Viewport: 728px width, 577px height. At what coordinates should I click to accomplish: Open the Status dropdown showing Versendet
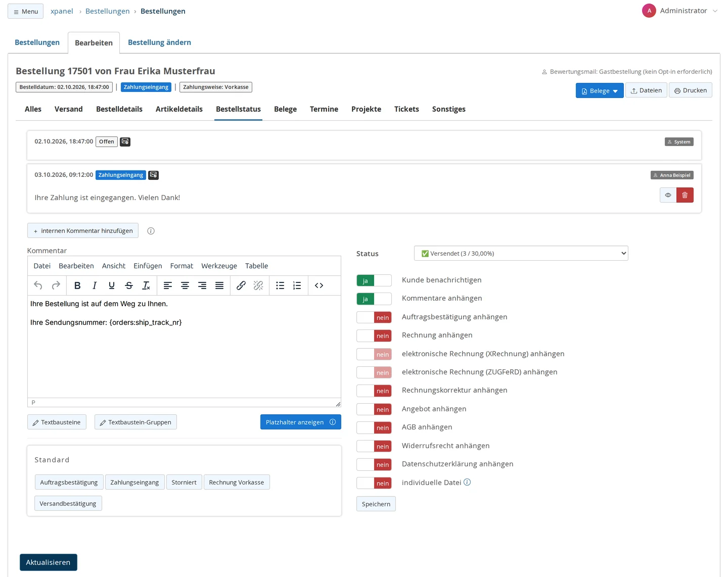(521, 253)
